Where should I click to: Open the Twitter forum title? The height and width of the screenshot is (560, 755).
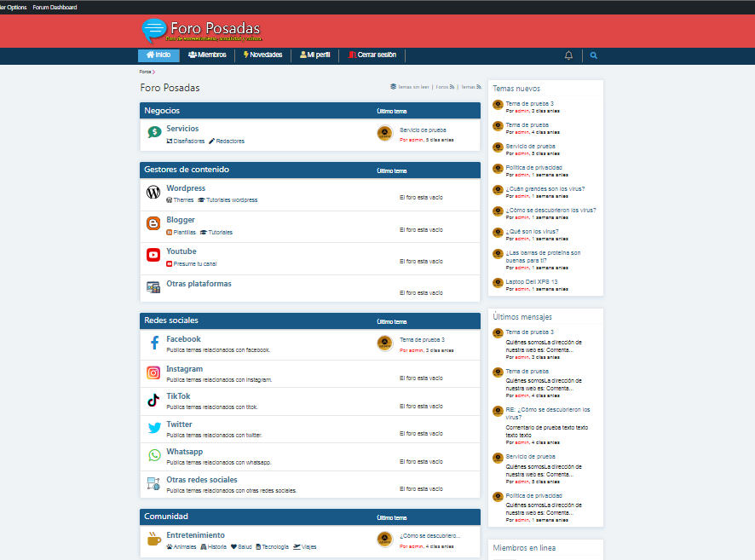[179, 424]
